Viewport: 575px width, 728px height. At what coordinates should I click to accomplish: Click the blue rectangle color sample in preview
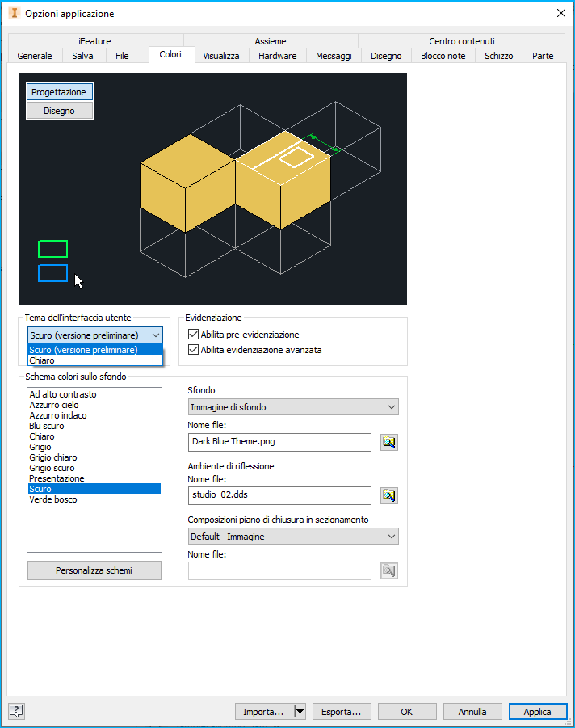point(53,273)
